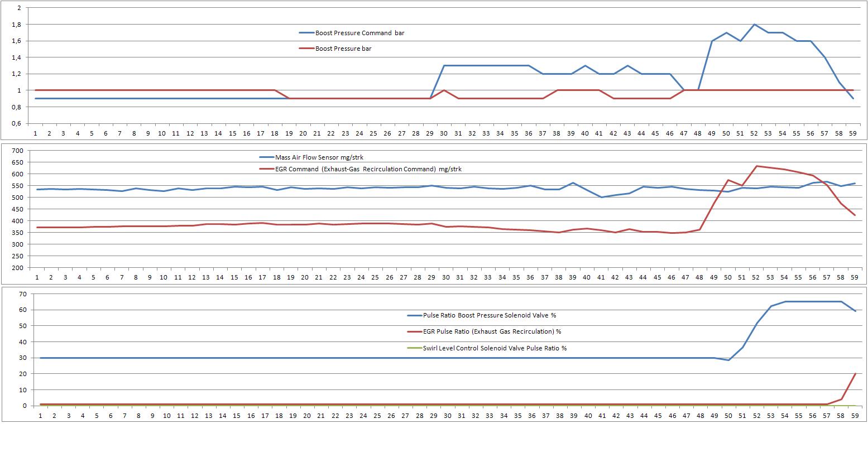The width and height of the screenshot is (868, 462).
Task: Click the '70' y-axis label in bottom chart
Action: click(x=23, y=293)
